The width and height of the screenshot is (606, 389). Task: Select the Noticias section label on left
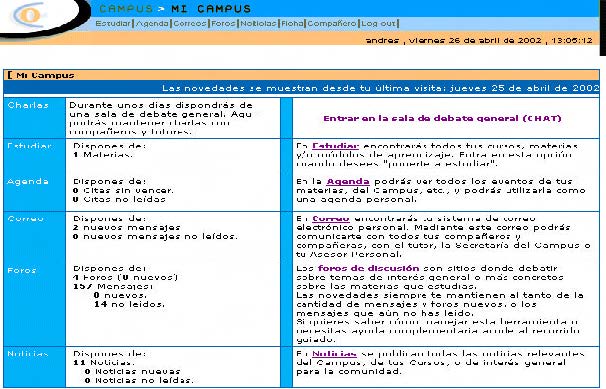[28, 354]
